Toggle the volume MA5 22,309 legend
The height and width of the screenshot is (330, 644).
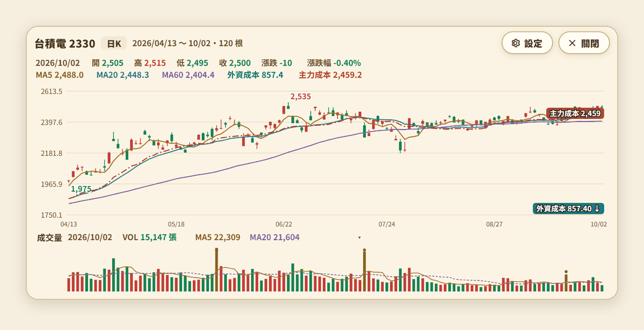tap(217, 238)
